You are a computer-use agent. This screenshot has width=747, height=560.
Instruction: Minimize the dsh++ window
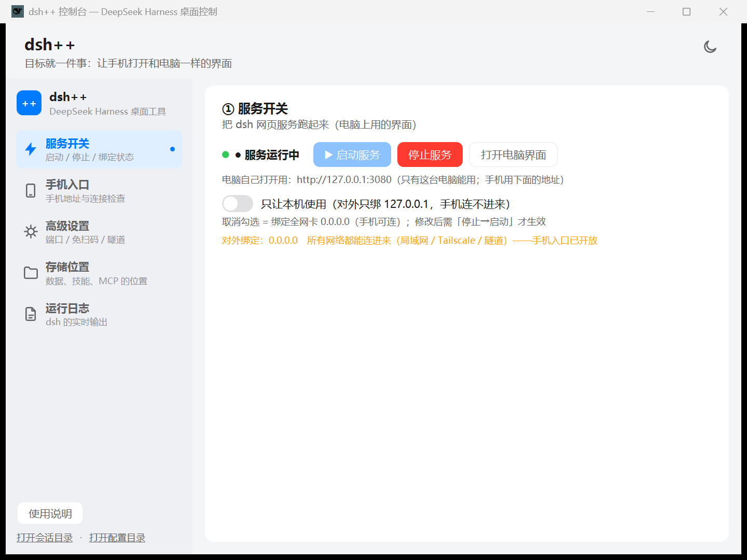(651, 11)
